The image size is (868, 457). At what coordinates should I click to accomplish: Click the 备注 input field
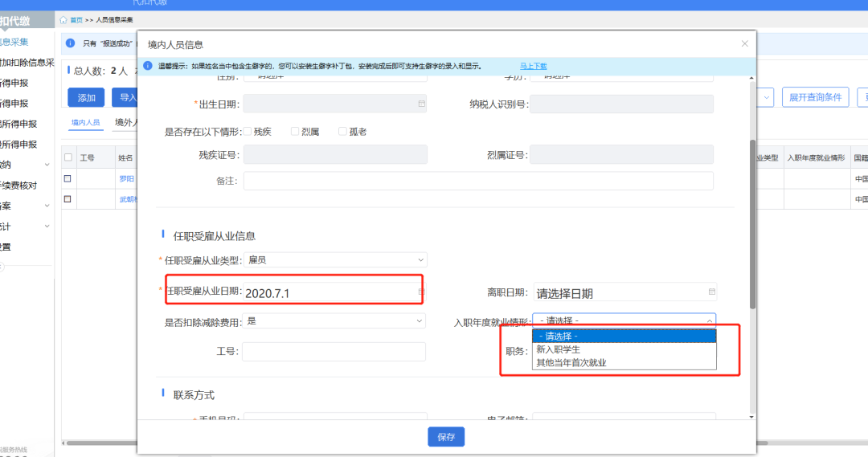click(478, 182)
